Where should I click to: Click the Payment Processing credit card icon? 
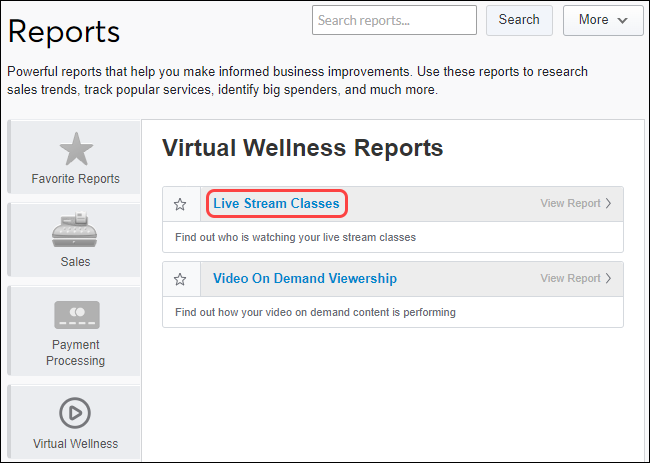coord(75,315)
